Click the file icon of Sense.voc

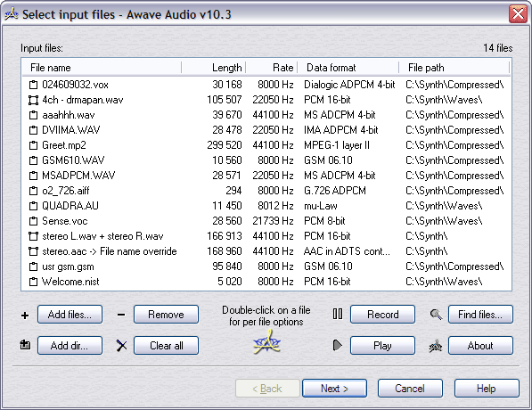[33, 221]
